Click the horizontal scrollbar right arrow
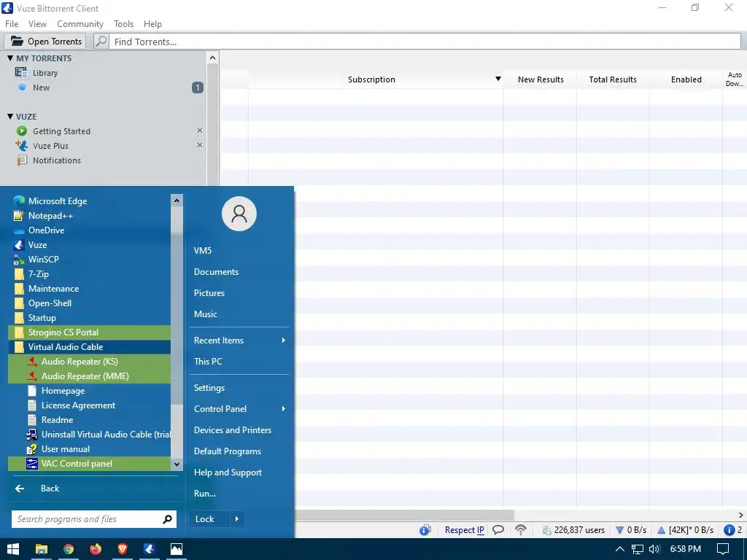 [741, 515]
